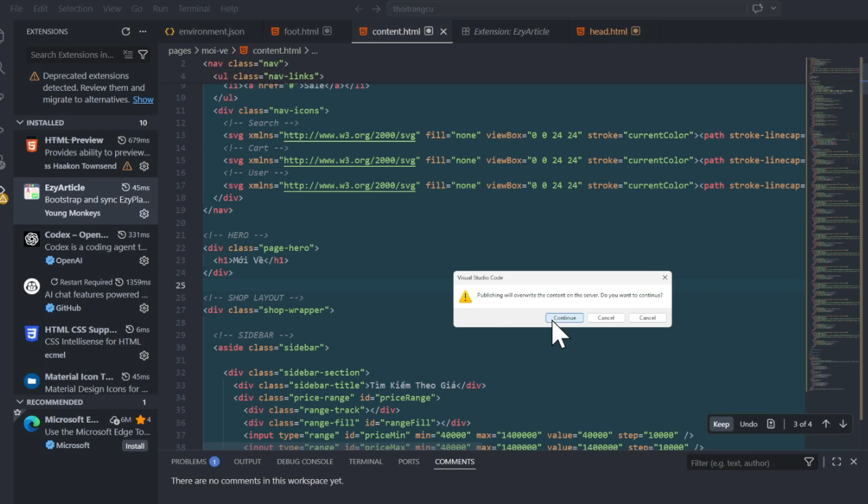Screen dimensions: 868x504
Task: Open the PORTS panel tab
Action: [x=409, y=462]
